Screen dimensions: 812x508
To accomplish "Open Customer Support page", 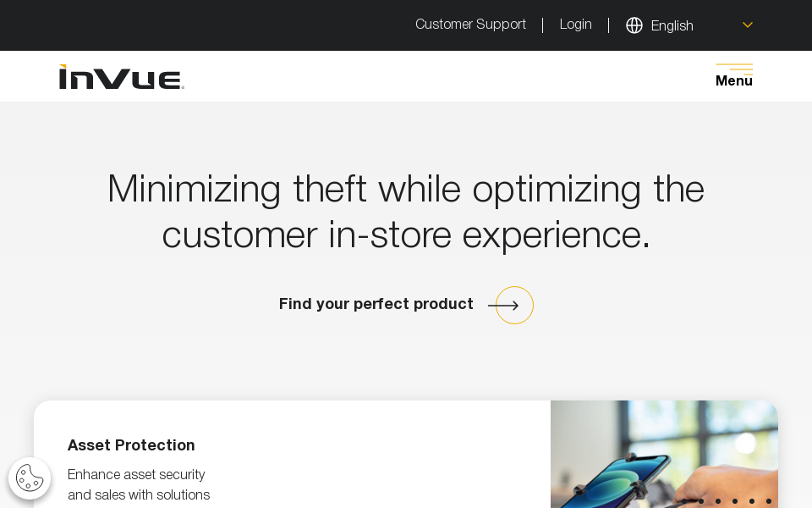I will (470, 25).
